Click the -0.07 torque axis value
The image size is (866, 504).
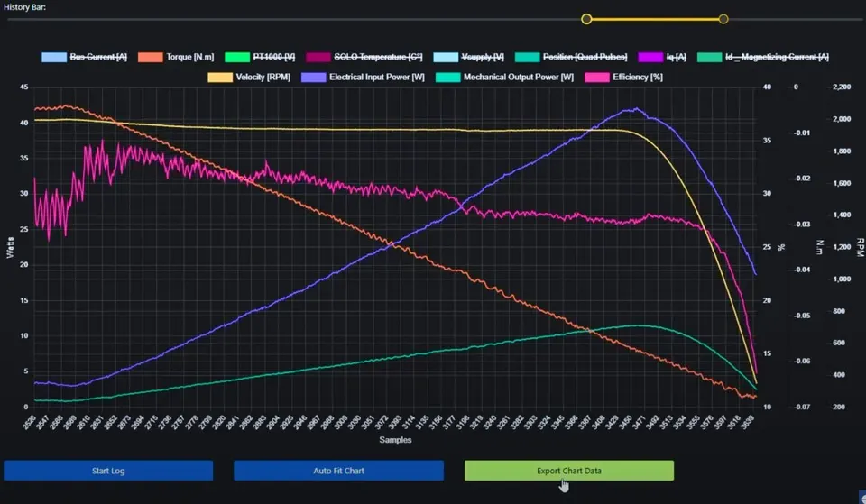click(803, 407)
